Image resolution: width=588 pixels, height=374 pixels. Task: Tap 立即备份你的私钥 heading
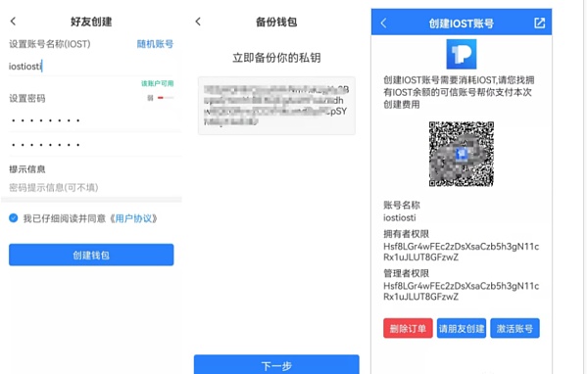point(276,58)
